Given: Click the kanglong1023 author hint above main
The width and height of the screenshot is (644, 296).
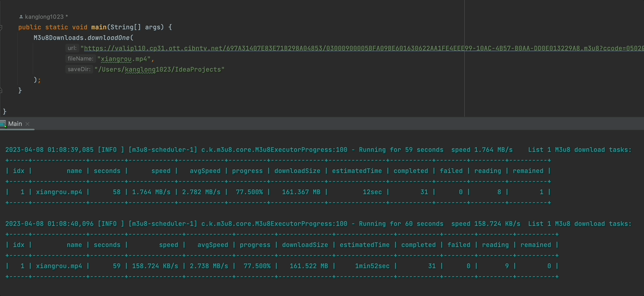Looking at the screenshot, I should pos(43,16).
